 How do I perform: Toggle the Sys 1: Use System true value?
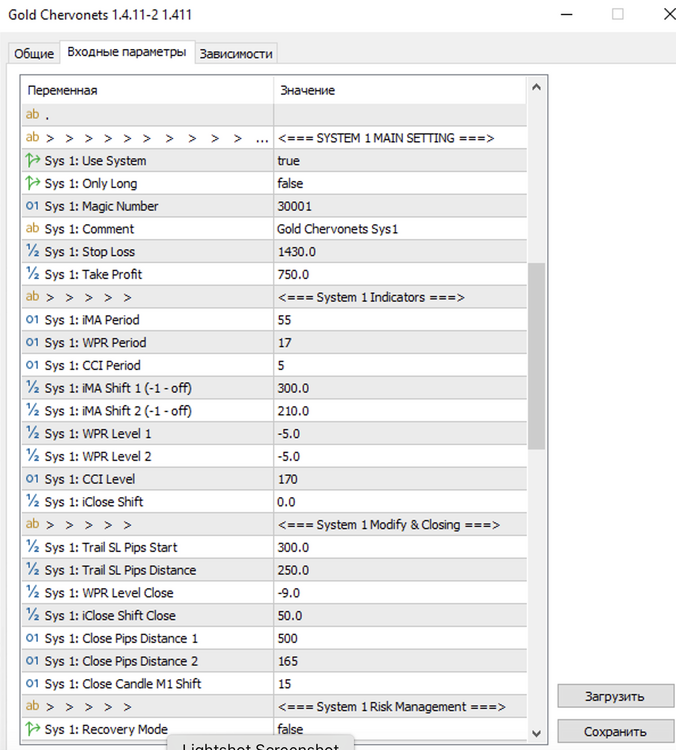click(x=400, y=161)
